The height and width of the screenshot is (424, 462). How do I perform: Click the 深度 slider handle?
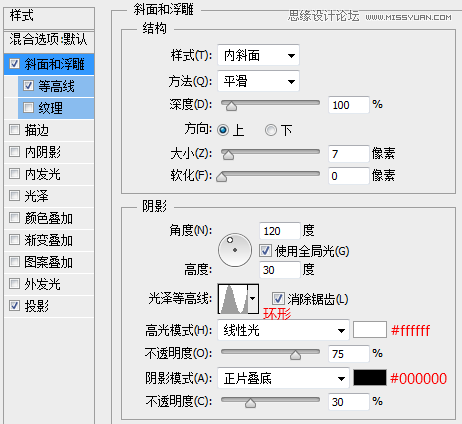(231, 106)
